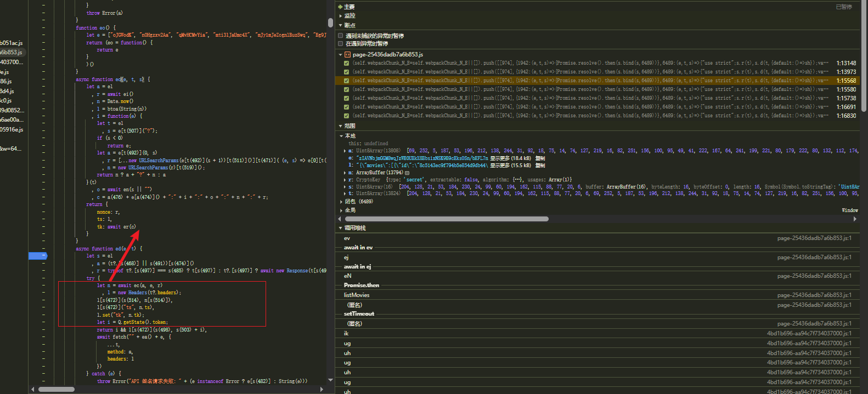
Task: Click on 'let n = await ec(a, e, r)' line
Action: click(x=129, y=285)
